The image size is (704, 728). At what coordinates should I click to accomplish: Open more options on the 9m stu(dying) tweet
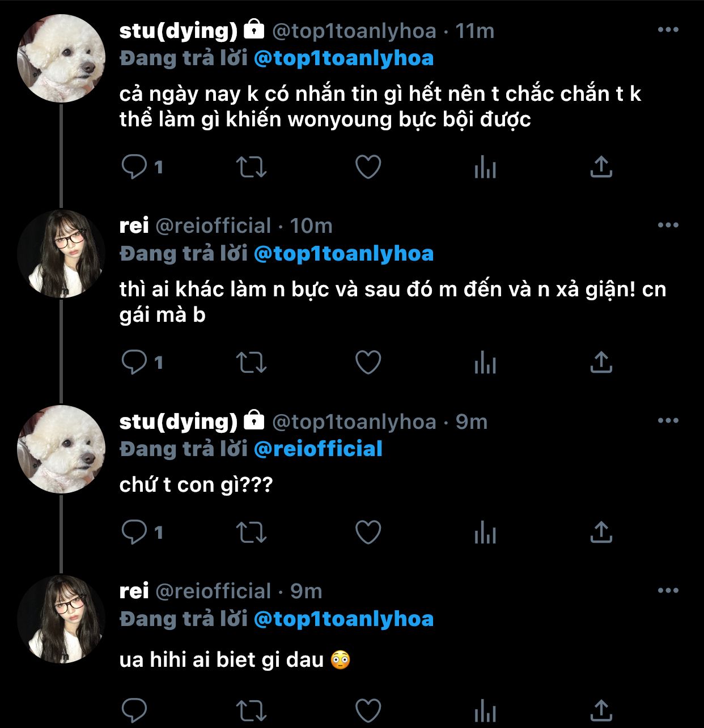pyautogui.click(x=668, y=421)
